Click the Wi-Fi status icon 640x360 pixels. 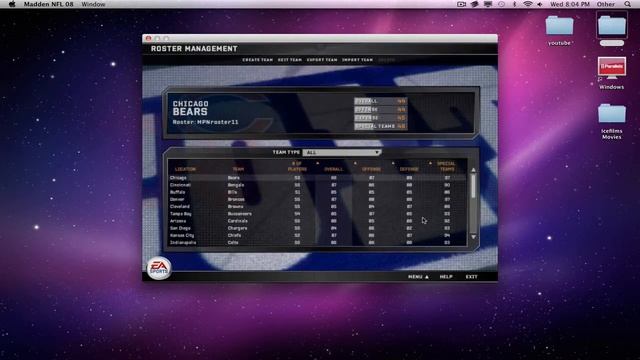point(528,4)
